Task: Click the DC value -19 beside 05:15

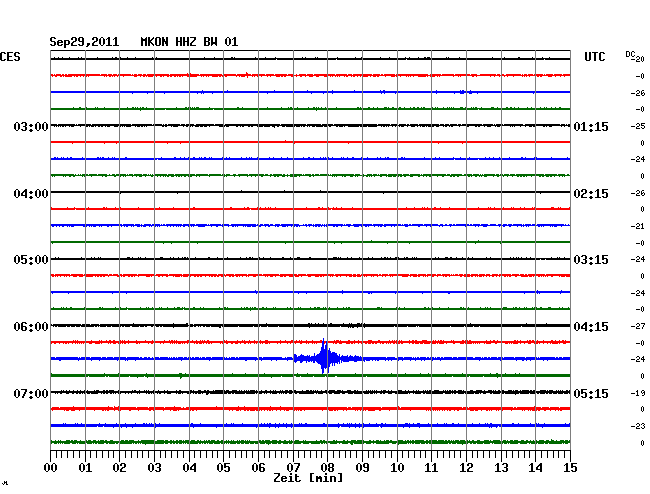Action: [x=638, y=393]
